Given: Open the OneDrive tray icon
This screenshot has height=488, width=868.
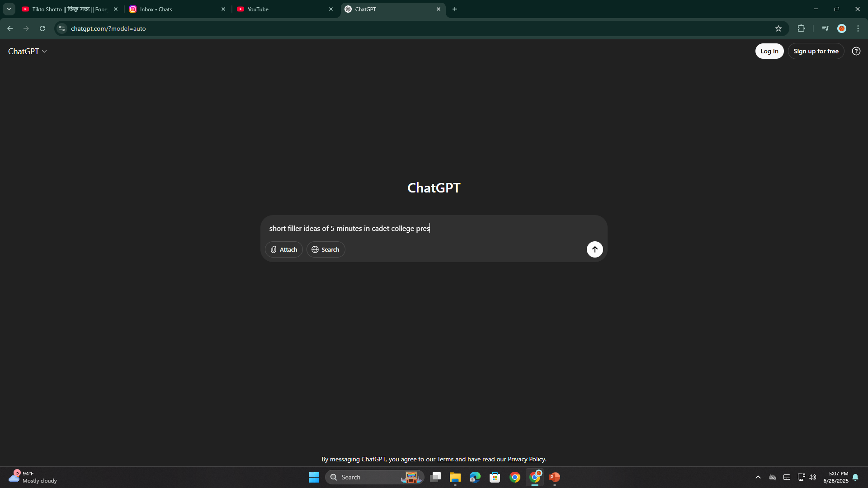Looking at the screenshot, I should tap(773, 477).
